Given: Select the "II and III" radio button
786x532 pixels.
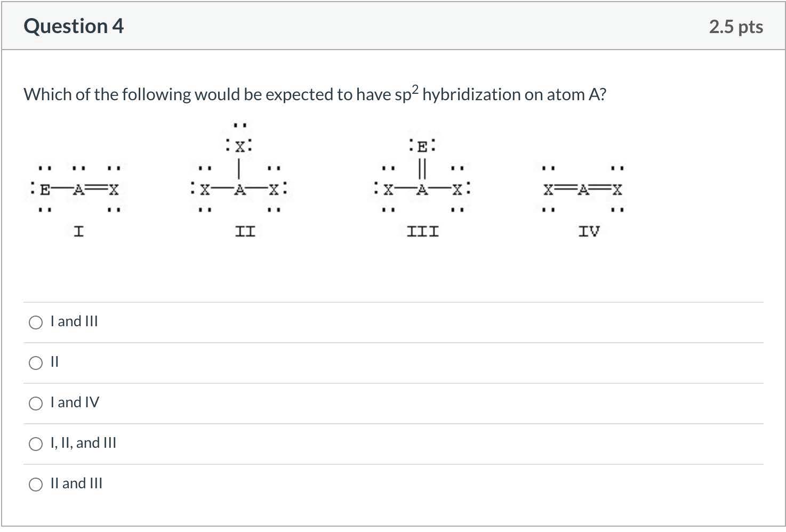Looking at the screenshot, I should (36, 485).
